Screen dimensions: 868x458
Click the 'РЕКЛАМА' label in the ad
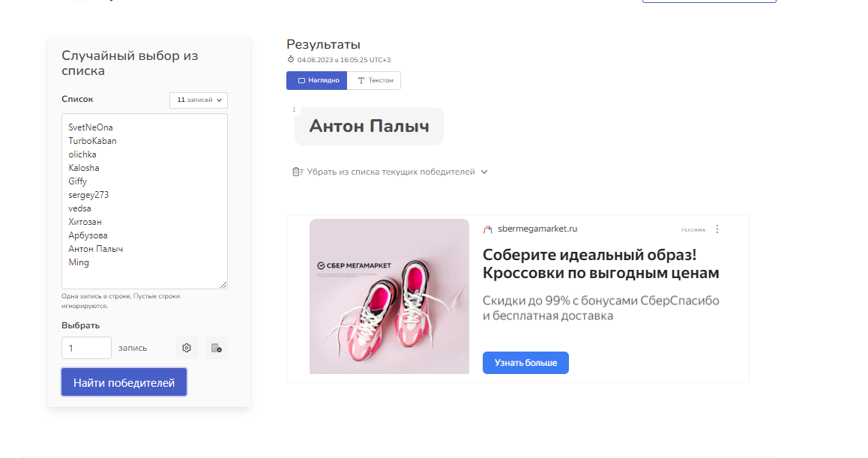tap(693, 230)
